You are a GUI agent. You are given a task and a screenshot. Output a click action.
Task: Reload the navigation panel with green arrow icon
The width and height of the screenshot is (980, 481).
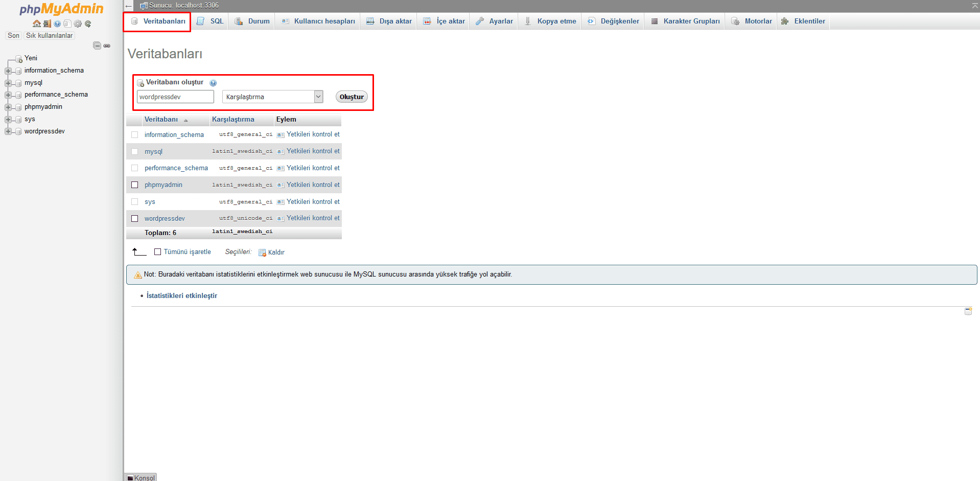pos(88,24)
